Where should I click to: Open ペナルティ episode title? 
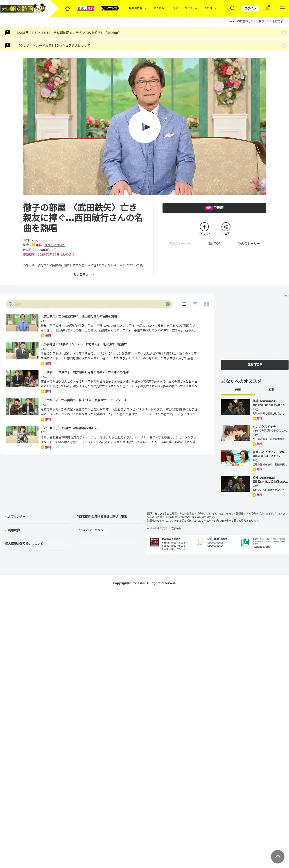click(x=84, y=400)
